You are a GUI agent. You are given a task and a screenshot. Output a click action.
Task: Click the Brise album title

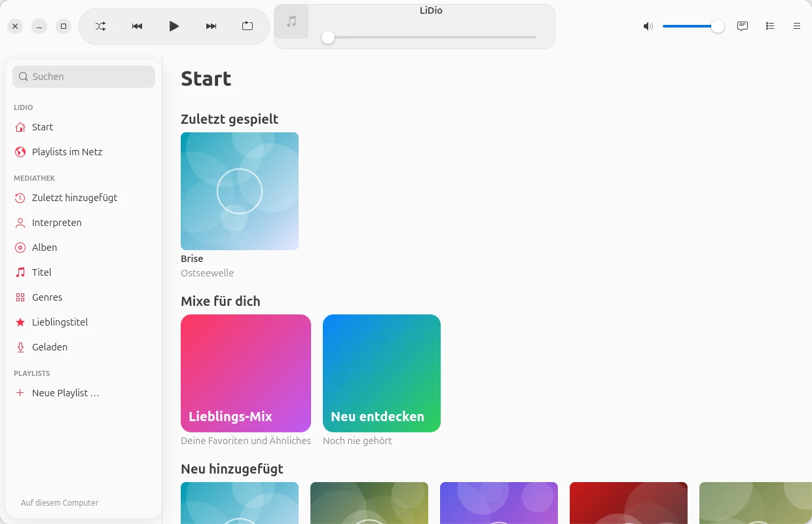[192, 259]
